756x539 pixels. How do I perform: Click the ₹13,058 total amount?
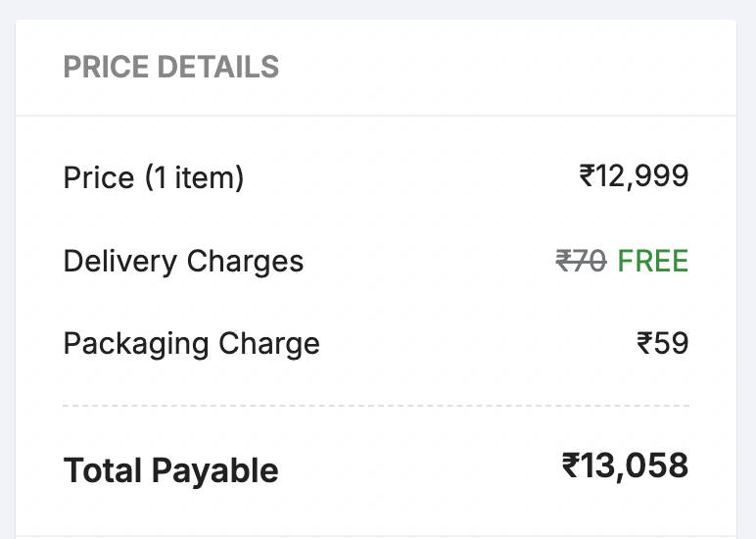pyautogui.click(x=625, y=465)
